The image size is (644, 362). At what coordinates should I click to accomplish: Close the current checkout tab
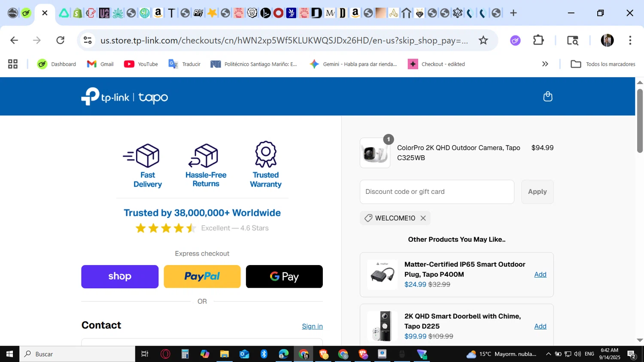(45, 13)
